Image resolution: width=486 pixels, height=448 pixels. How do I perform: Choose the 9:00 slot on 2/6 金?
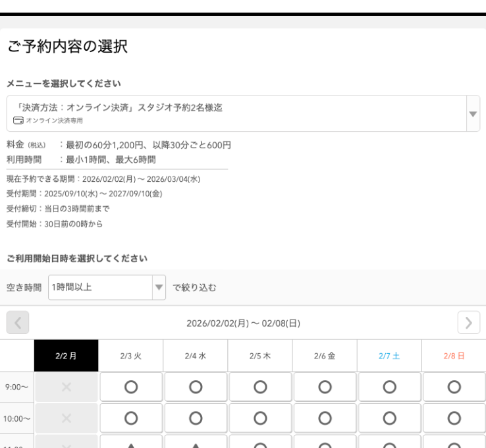click(x=325, y=387)
